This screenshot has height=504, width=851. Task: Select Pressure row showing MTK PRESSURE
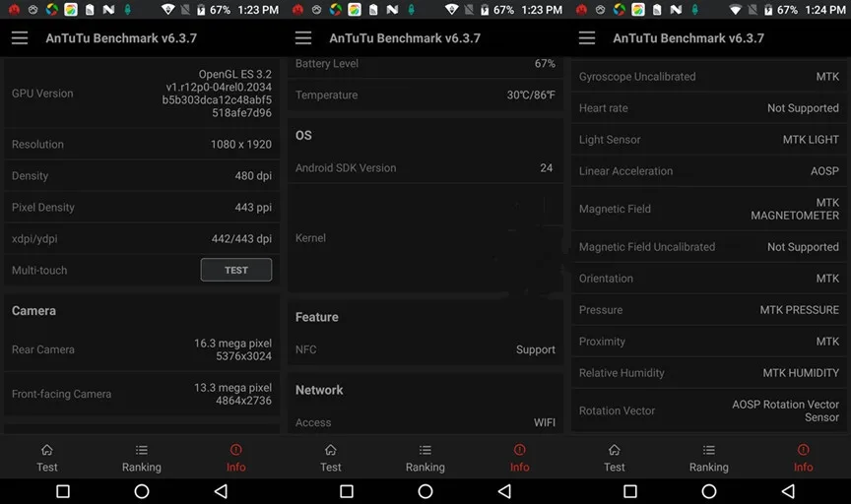point(709,310)
